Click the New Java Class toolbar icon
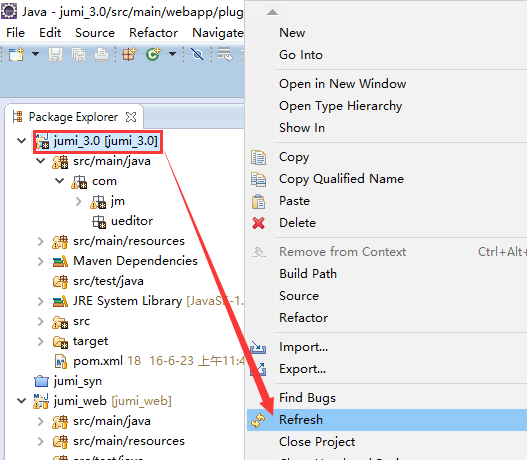This screenshot has width=527, height=460. (153, 54)
